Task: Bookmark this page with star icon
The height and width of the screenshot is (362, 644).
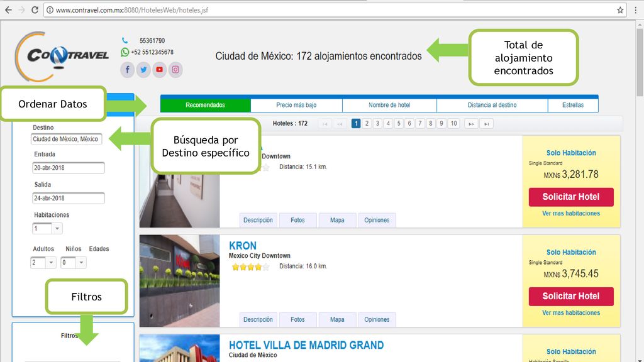Action: (x=620, y=10)
